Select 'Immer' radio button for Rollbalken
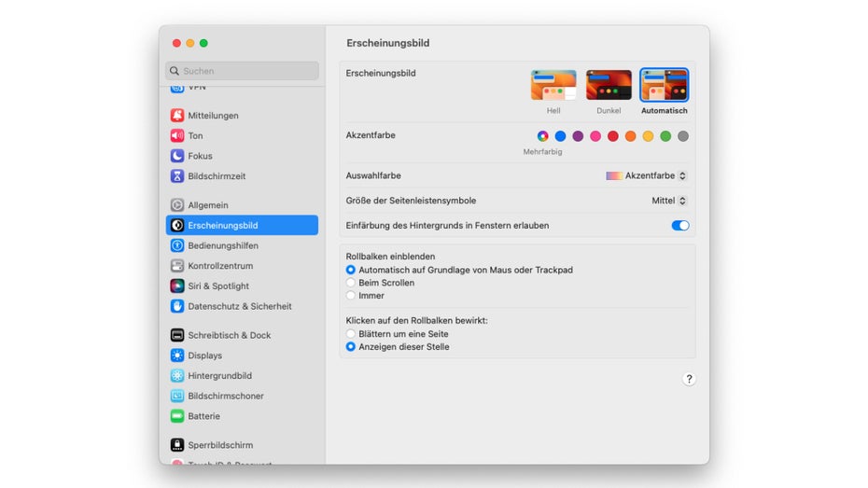 pyautogui.click(x=351, y=296)
